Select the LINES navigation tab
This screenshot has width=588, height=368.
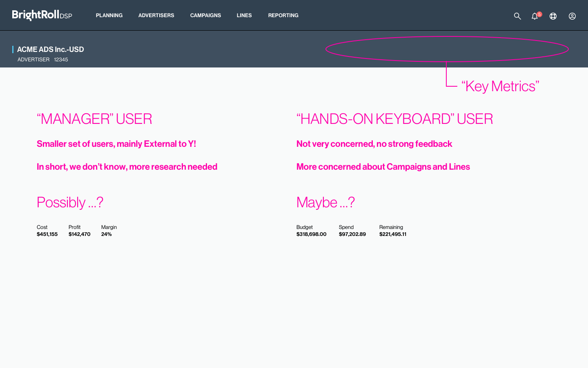[x=244, y=15]
